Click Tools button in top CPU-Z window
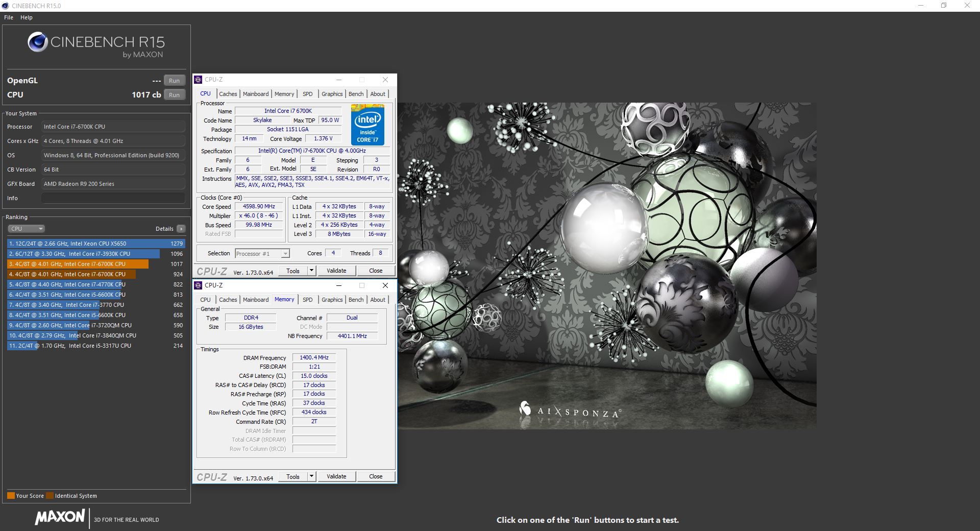Image resolution: width=980 pixels, height=531 pixels. click(293, 271)
